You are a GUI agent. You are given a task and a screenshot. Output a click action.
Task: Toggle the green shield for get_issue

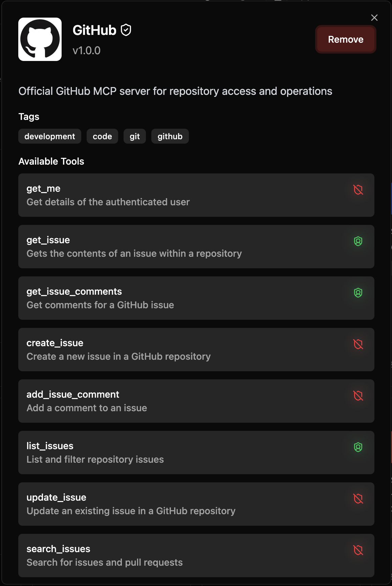[358, 241]
